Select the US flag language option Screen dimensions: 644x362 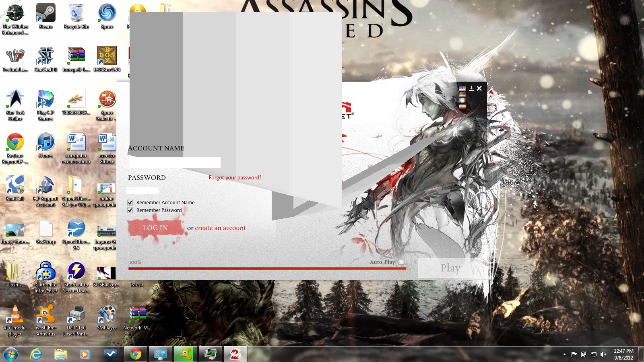pos(462,88)
